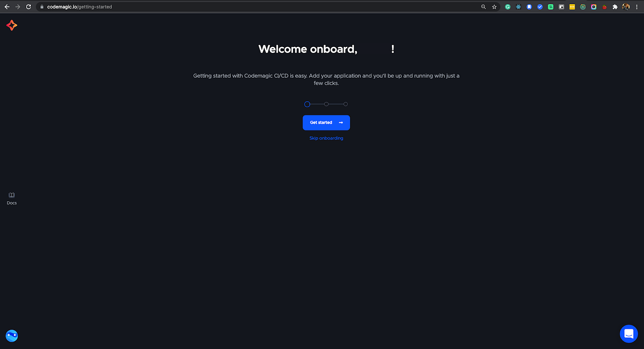The width and height of the screenshot is (644, 349).
Task: Open the yellow three-dots extension
Action: (572, 7)
